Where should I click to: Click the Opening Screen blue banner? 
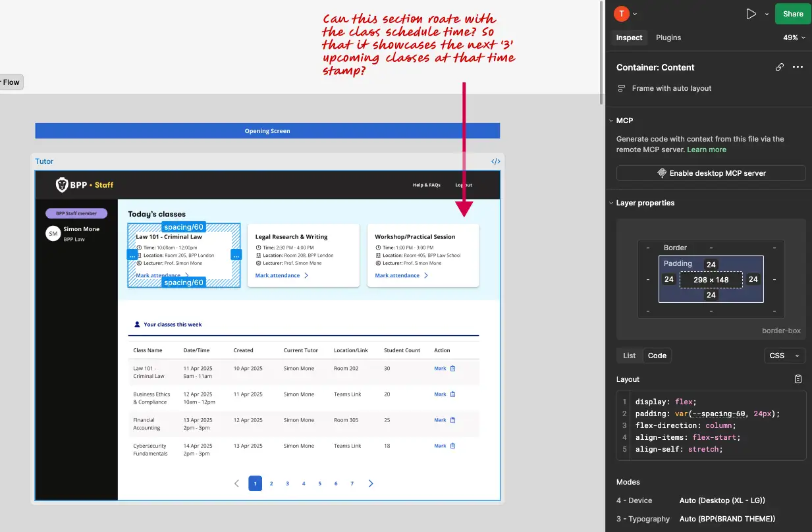click(267, 131)
